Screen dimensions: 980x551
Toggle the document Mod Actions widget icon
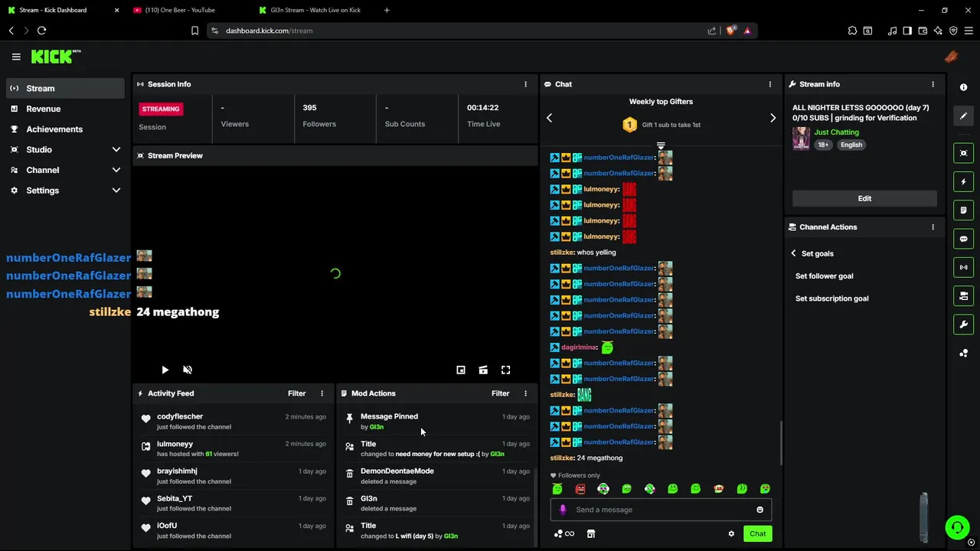tap(963, 210)
